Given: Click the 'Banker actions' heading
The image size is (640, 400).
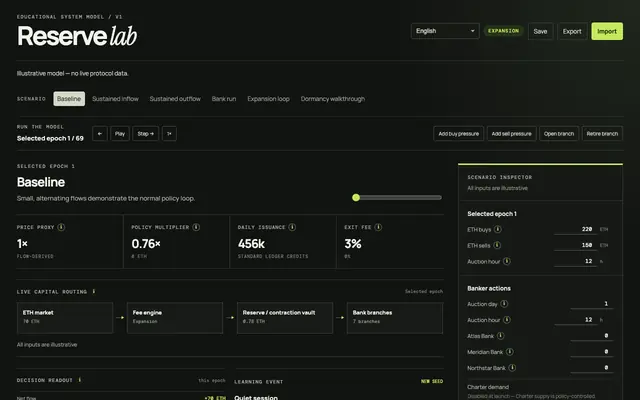Looking at the screenshot, I should [489, 288].
